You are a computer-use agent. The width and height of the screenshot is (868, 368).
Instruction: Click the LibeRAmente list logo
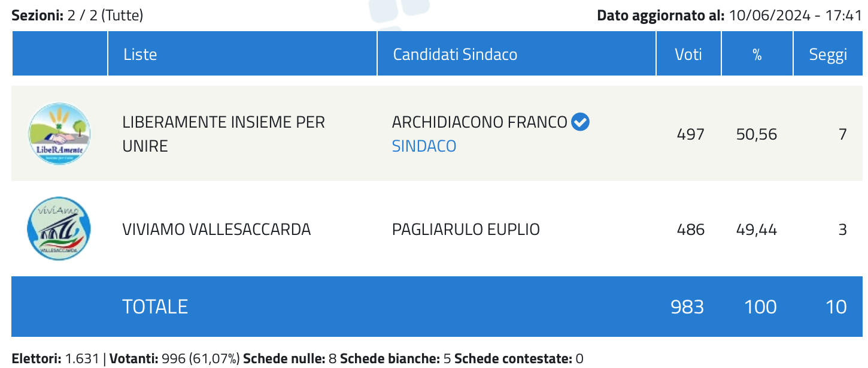(59, 134)
